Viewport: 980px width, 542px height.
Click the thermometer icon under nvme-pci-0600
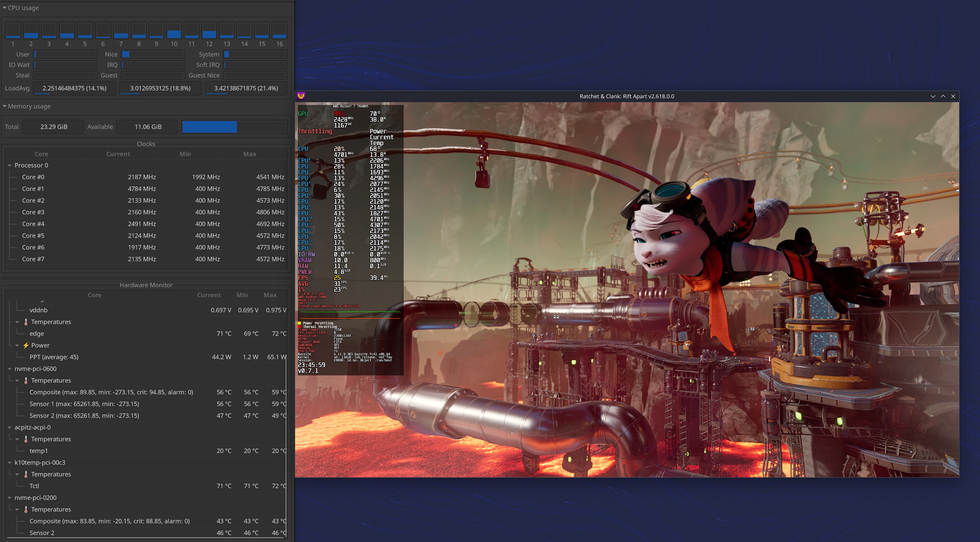coord(26,380)
